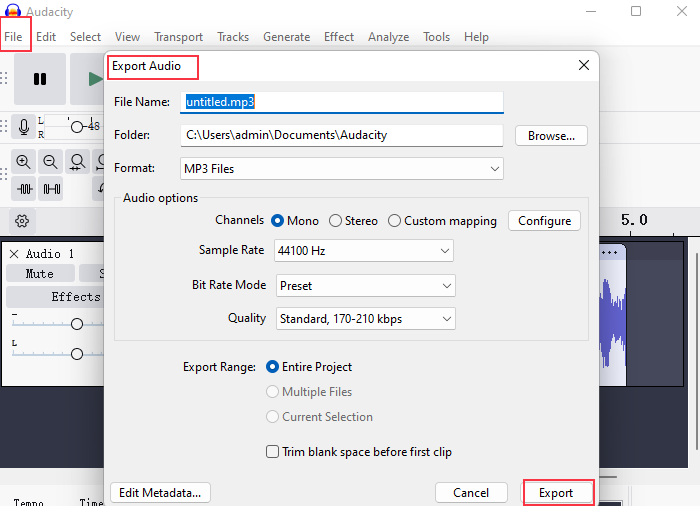Open the Sample Rate 44100 Hz dropdown
This screenshot has width=700, height=506.
coord(364,251)
